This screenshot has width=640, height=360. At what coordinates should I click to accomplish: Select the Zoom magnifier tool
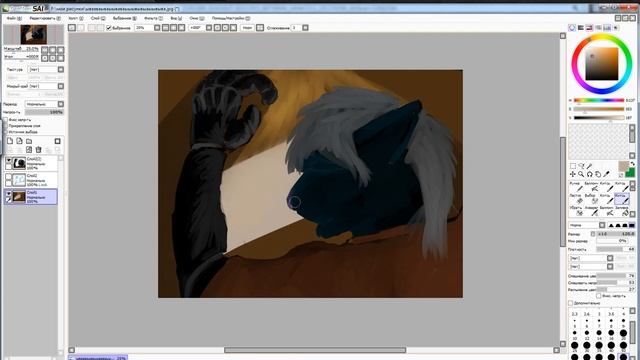click(x=581, y=174)
